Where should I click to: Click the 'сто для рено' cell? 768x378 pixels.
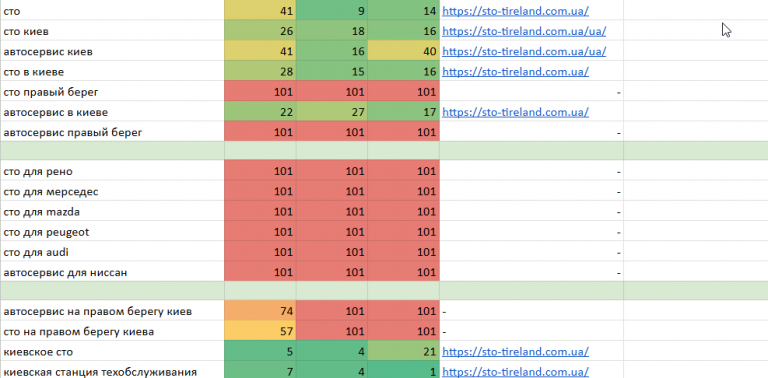click(x=112, y=171)
